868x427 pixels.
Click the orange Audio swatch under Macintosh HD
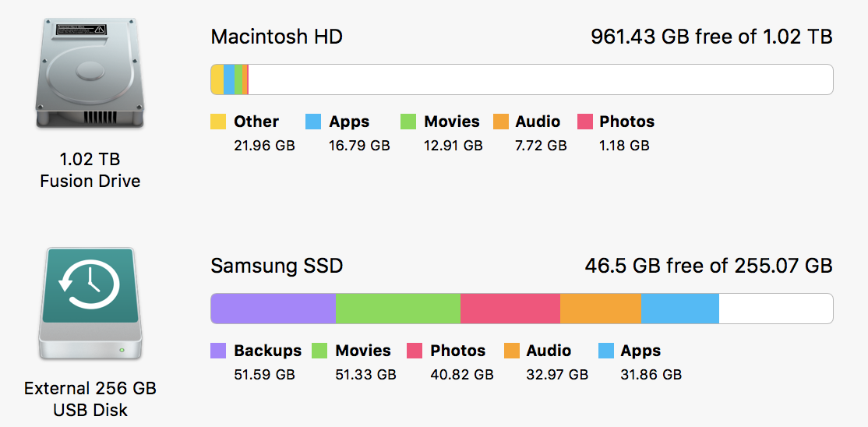pos(500,122)
